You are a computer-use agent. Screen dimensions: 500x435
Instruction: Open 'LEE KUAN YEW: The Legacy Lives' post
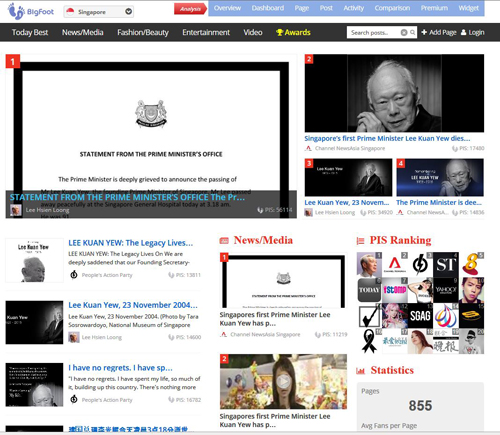pos(130,243)
